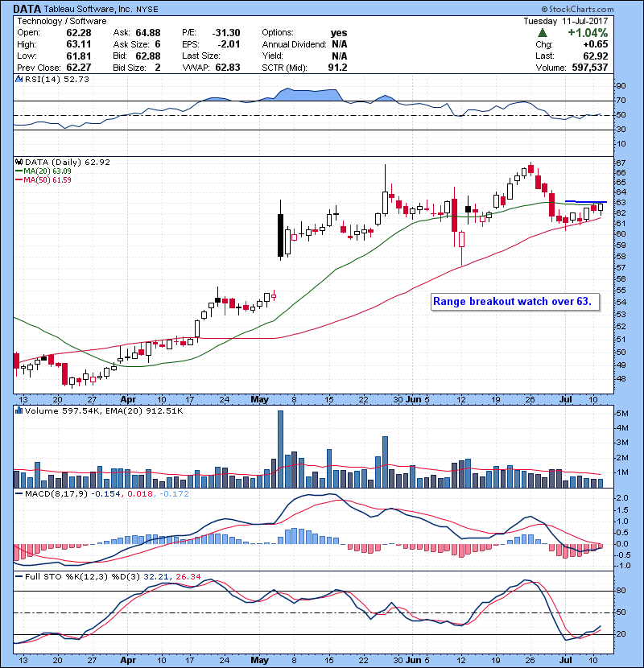The width and height of the screenshot is (644, 668).
Task: Click the +1.04% percent change value
Action: [588, 33]
